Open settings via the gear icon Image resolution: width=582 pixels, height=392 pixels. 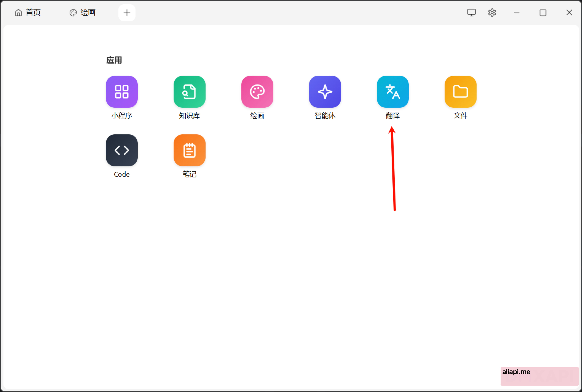pos(492,12)
